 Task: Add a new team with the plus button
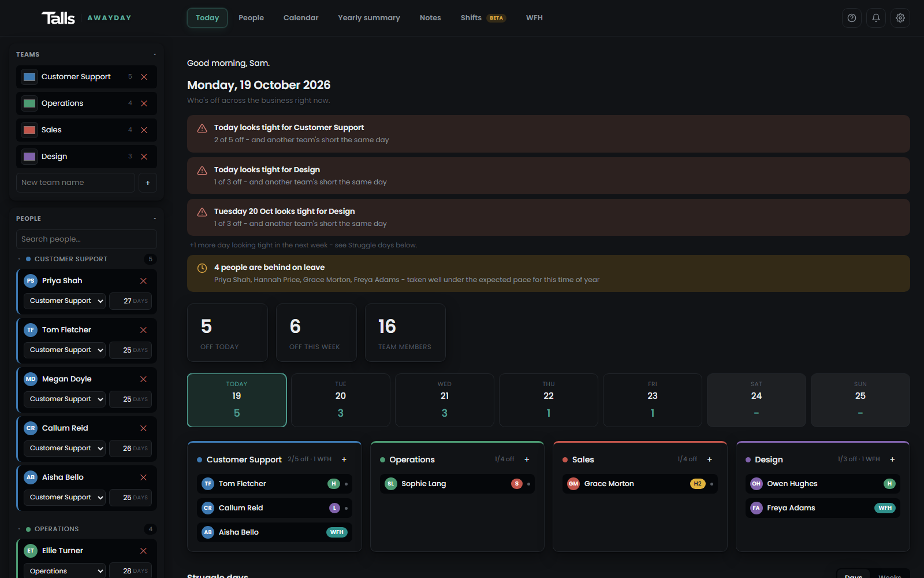[x=148, y=183]
